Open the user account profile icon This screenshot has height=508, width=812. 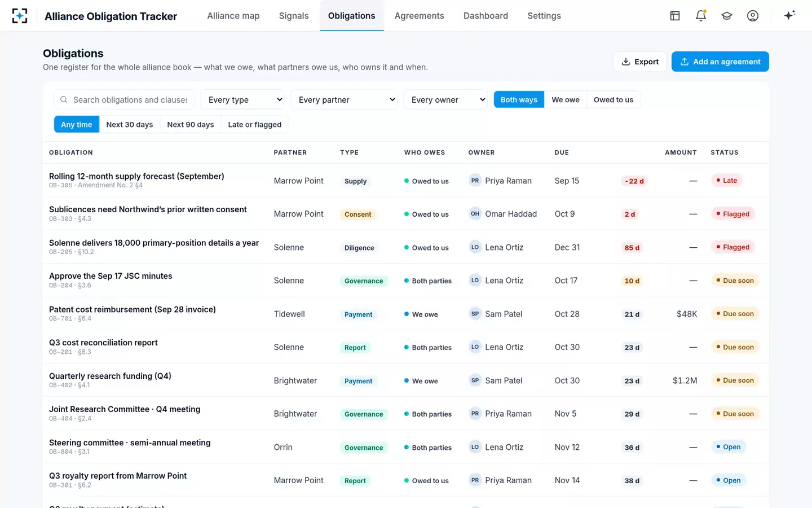click(753, 16)
